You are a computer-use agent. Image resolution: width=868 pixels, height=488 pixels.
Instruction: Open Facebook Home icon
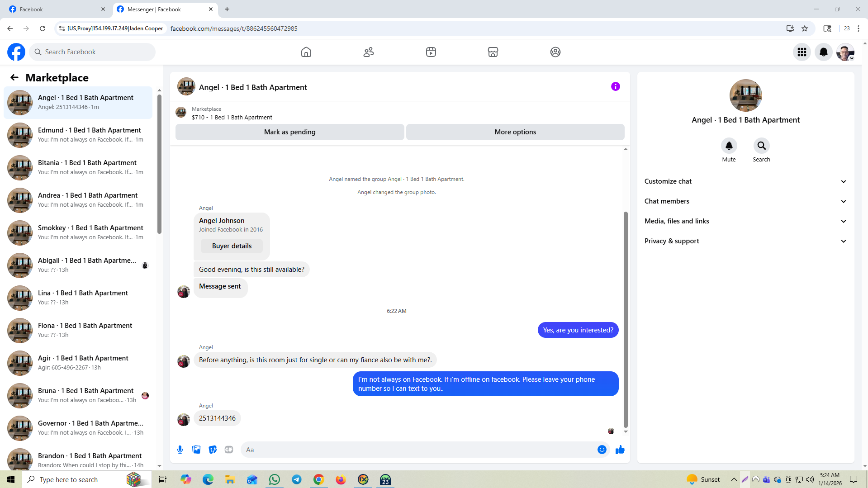(306, 52)
